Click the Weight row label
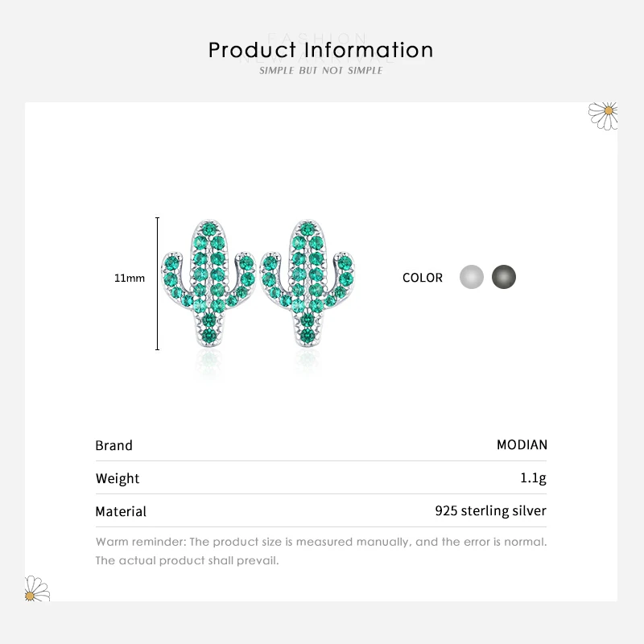The image size is (644, 644). point(118,478)
